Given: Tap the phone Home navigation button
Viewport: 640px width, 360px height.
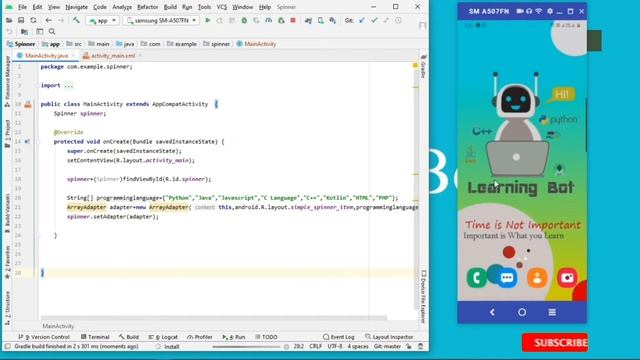Looking at the screenshot, I should pyautogui.click(x=522, y=312).
